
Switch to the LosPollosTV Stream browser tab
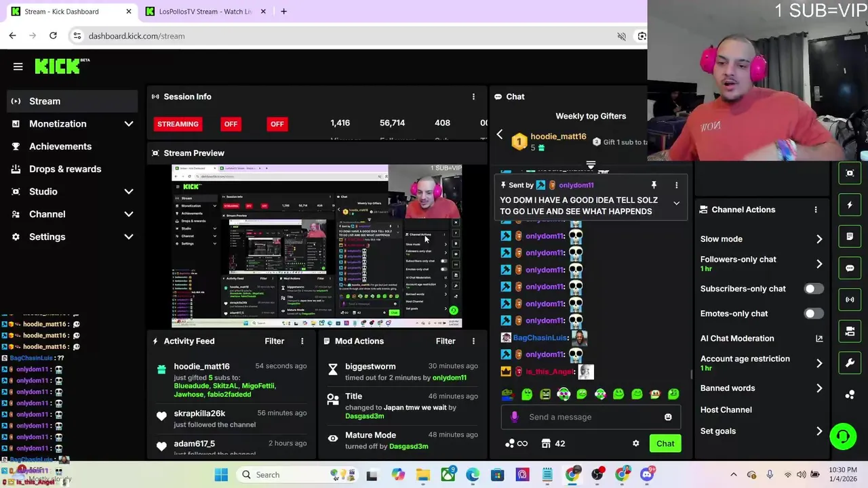[205, 12]
